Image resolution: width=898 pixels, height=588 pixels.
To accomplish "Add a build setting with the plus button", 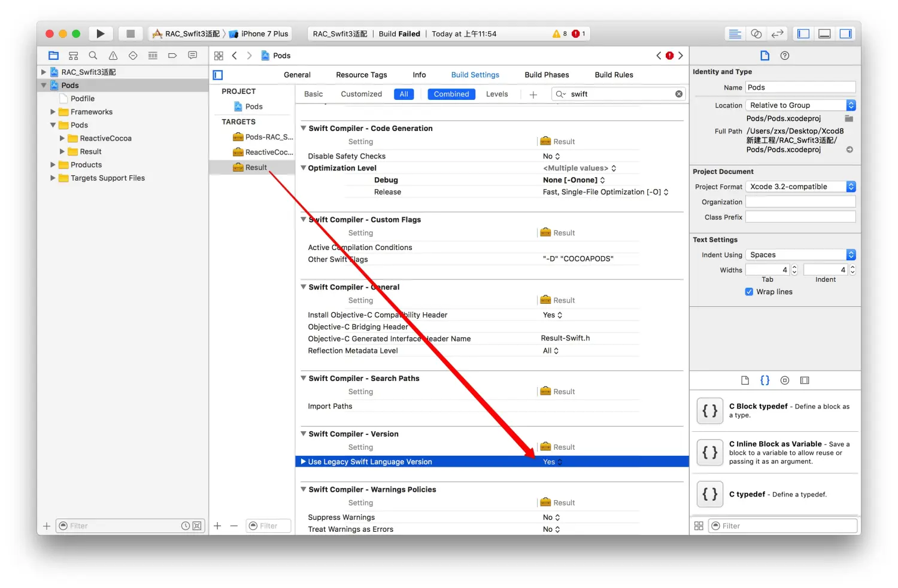I will (533, 95).
